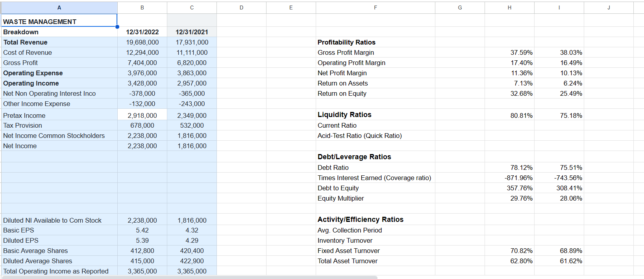Click the Gross Profit Margin label
This screenshot has height=279, width=644.
[x=346, y=52]
